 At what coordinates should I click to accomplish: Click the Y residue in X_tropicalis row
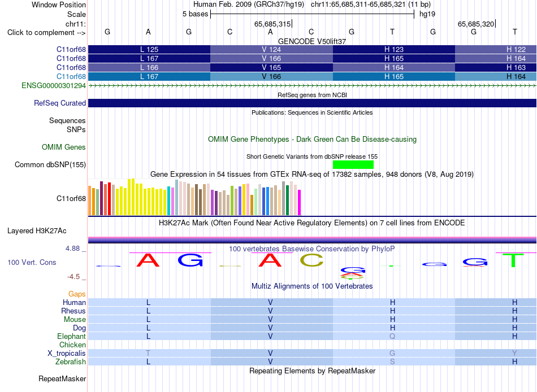pos(514,353)
